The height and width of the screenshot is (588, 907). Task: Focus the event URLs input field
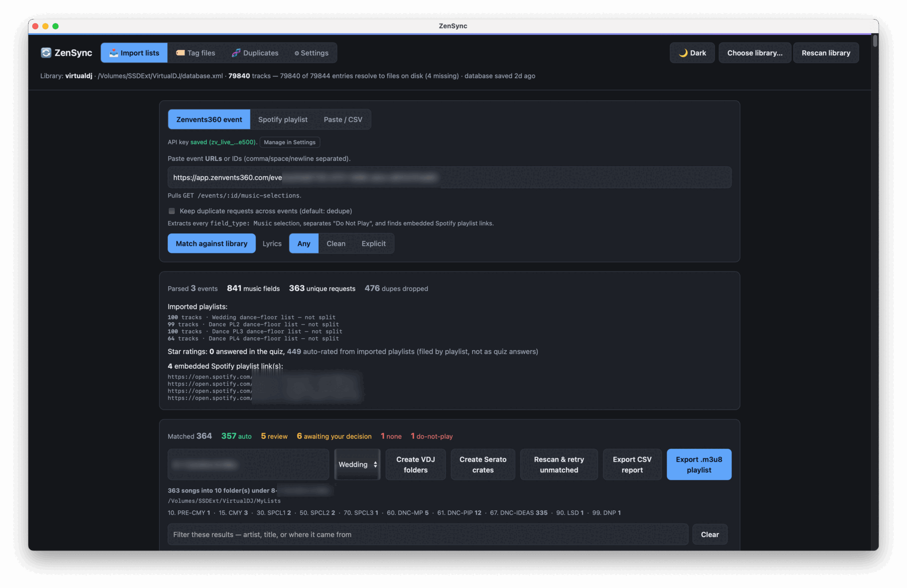pyautogui.click(x=449, y=177)
